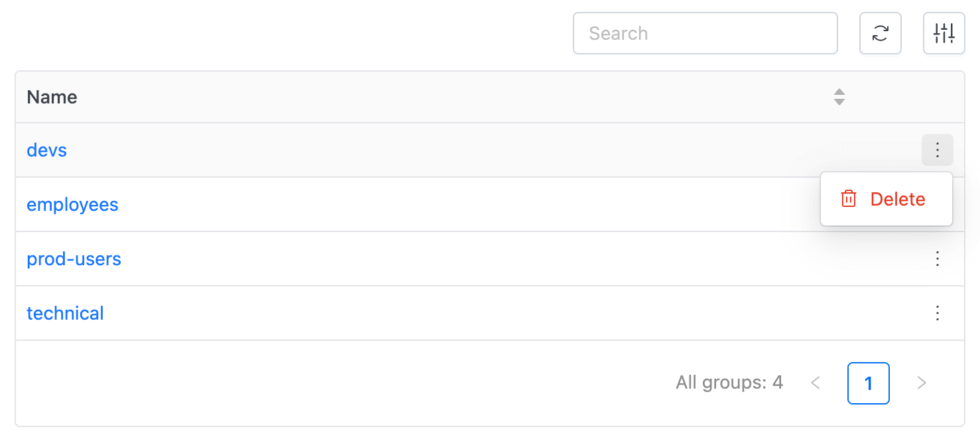Click the trash icon in the Delete popup
Screen dimensions: 980x443
[849, 199]
